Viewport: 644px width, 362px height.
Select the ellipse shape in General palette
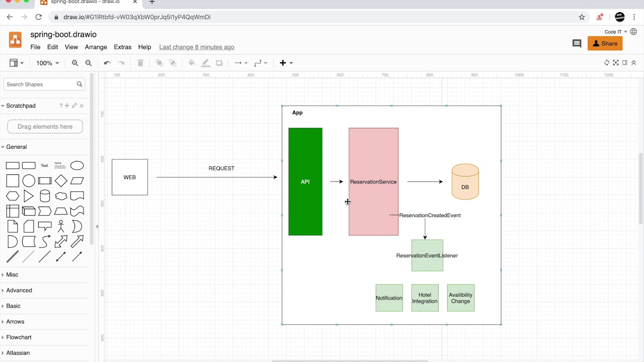(77, 166)
